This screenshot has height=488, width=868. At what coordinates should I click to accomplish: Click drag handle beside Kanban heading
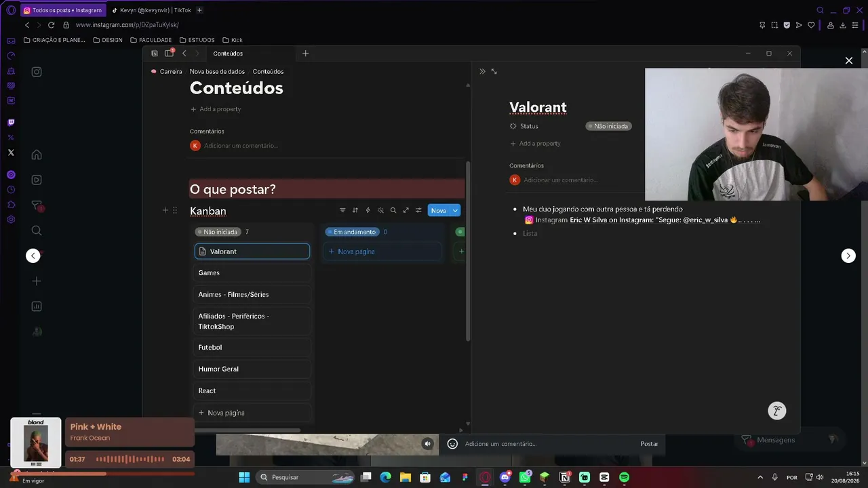(174, 211)
